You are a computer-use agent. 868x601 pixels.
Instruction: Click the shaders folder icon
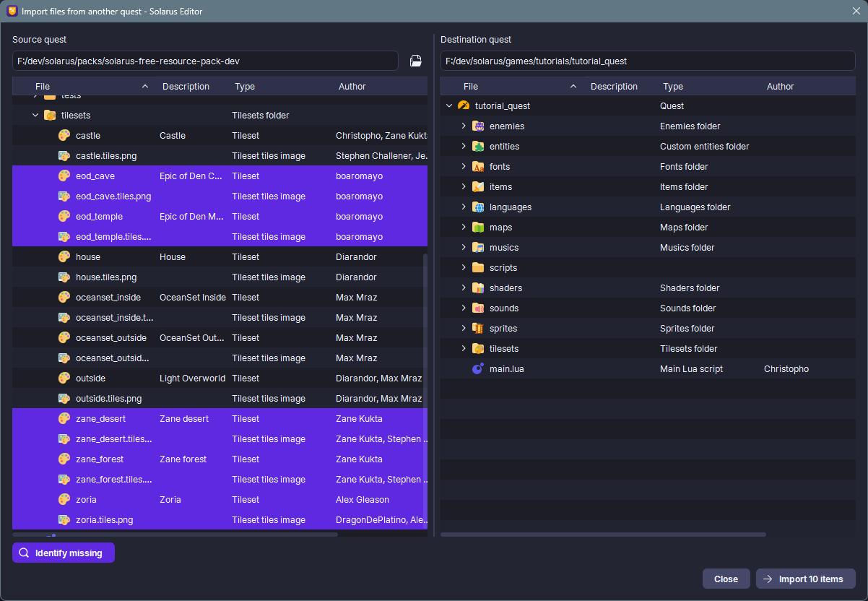coord(478,287)
